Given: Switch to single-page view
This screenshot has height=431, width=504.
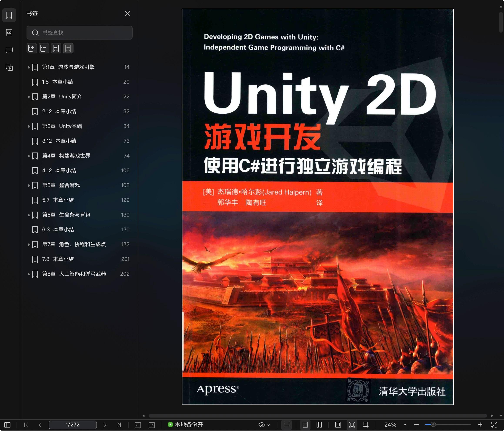Looking at the screenshot, I should 305,425.
